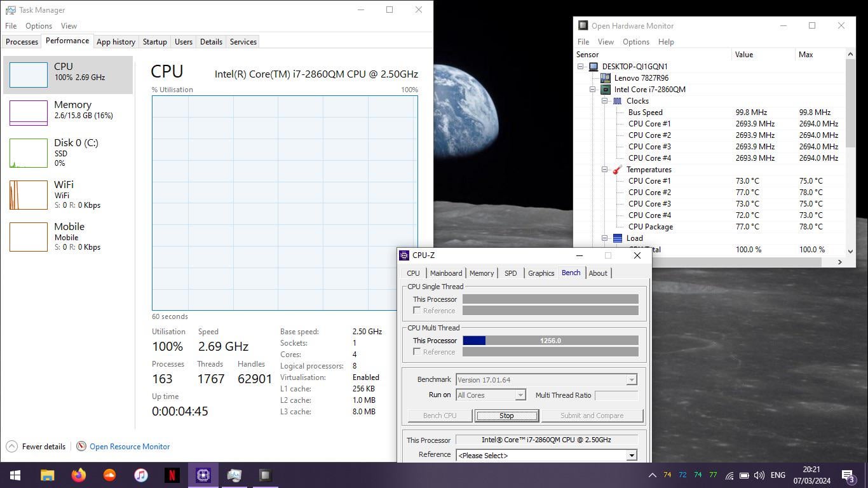Image resolution: width=868 pixels, height=488 pixels.
Task: Click the Multi Thread progress bar showing 1256.0
Action: pyautogui.click(x=550, y=341)
